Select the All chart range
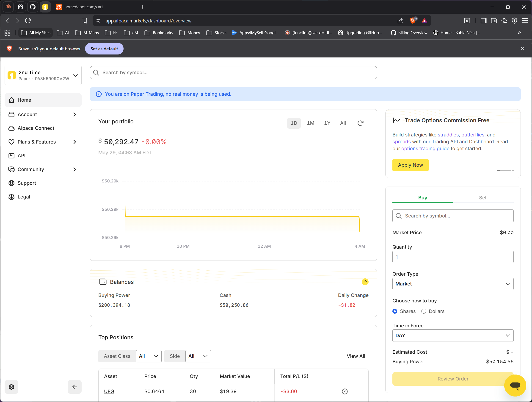This screenshot has width=532, height=402. [x=343, y=123]
